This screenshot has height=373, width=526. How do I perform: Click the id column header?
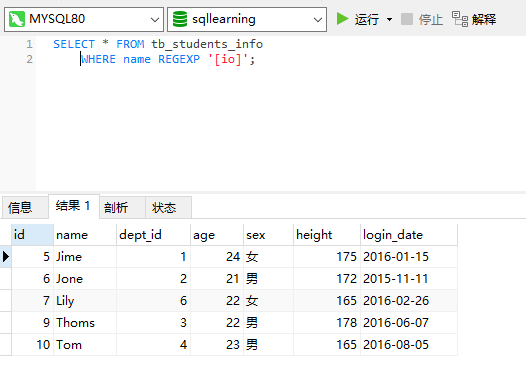point(32,235)
